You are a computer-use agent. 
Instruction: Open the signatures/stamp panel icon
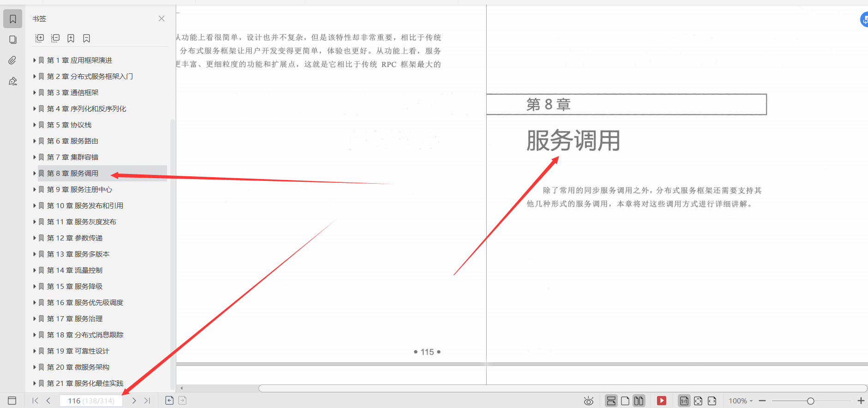[x=13, y=81]
